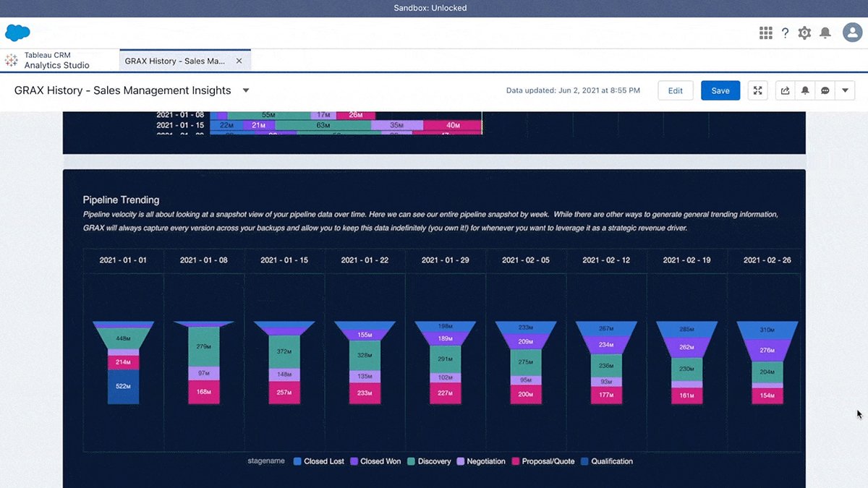Close the GRAX History tab
Image resolution: width=868 pixels, height=488 pixels.
pyautogui.click(x=239, y=61)
